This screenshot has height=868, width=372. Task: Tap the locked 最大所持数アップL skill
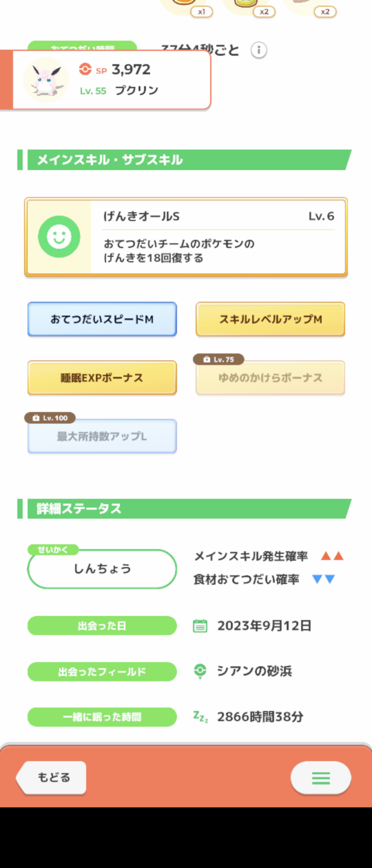102,436
